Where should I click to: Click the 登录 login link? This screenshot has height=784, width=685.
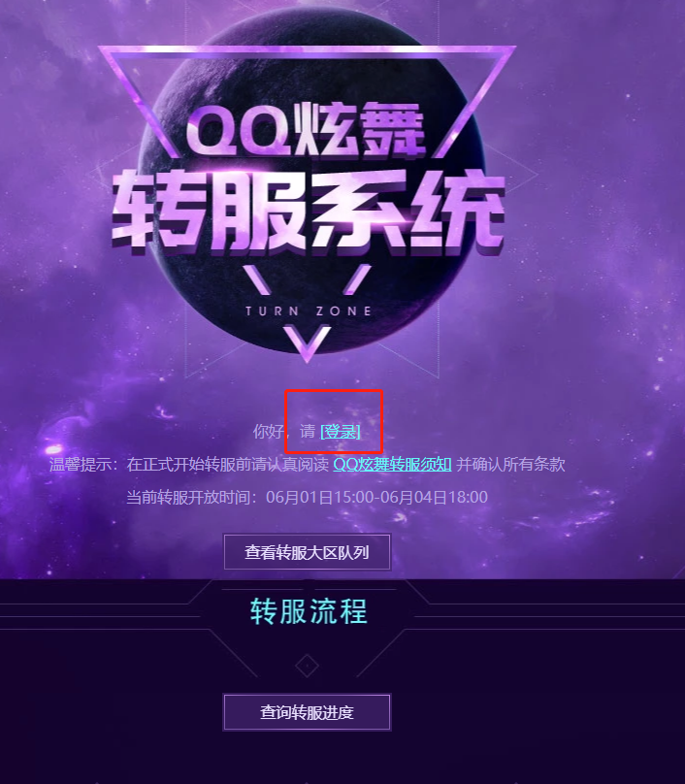pyautogui.click(x=340, y=432)
